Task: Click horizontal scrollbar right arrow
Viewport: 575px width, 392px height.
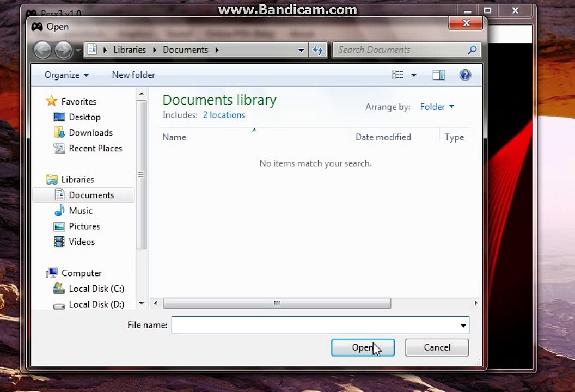Action: 476,303
